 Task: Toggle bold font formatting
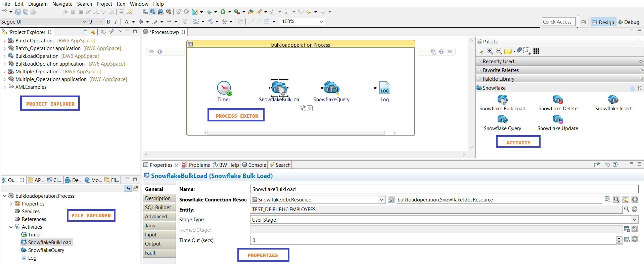click(108, 22)
